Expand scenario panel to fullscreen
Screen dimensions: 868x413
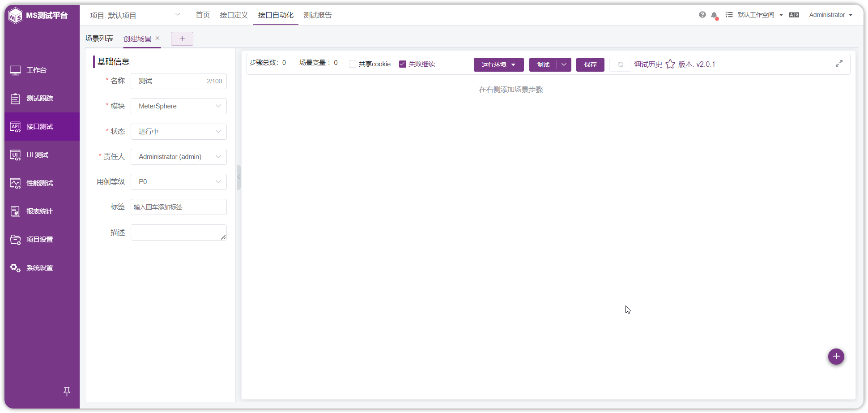point(839,64)
